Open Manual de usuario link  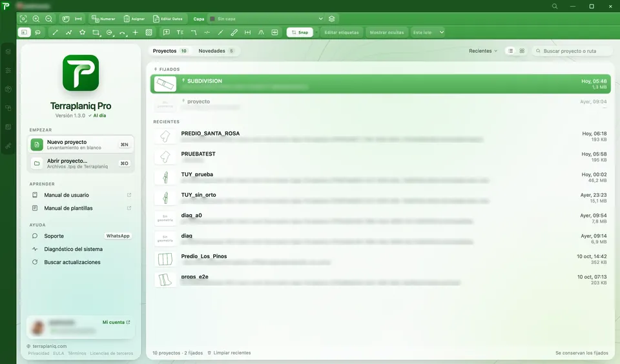[x=81, y=195]
